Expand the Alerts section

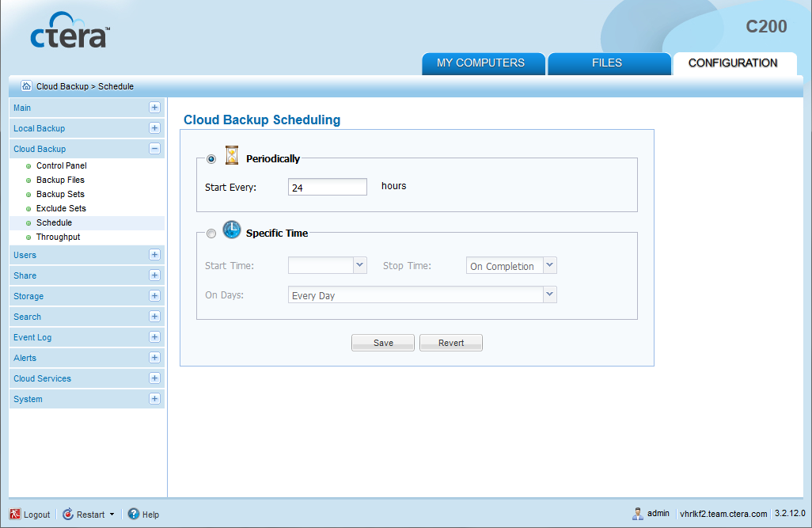pos(154,358)
